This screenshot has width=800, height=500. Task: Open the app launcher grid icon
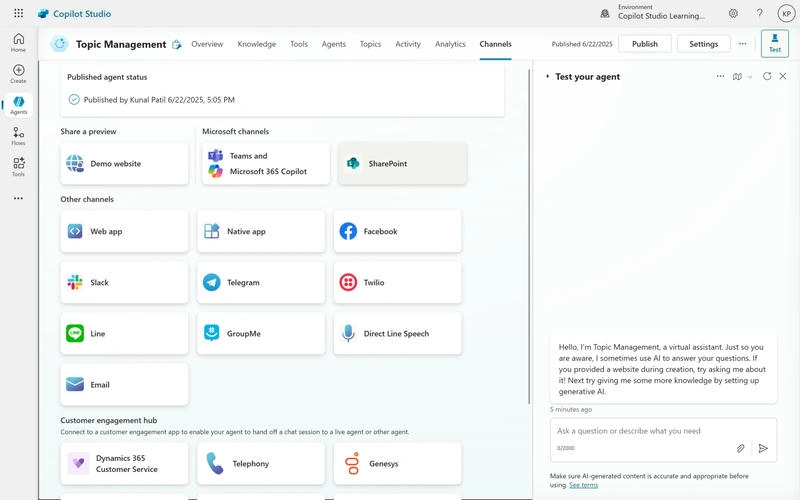click(x=18, y=13)
